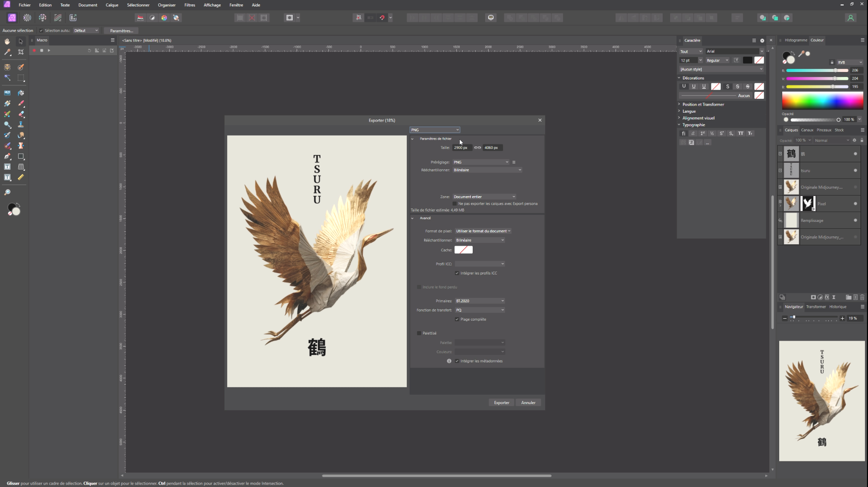Uncheck Intégrer les métadonnées
The width and height of the screenshot is (868, 487).
pyautogui.click(x=457, y=361)
